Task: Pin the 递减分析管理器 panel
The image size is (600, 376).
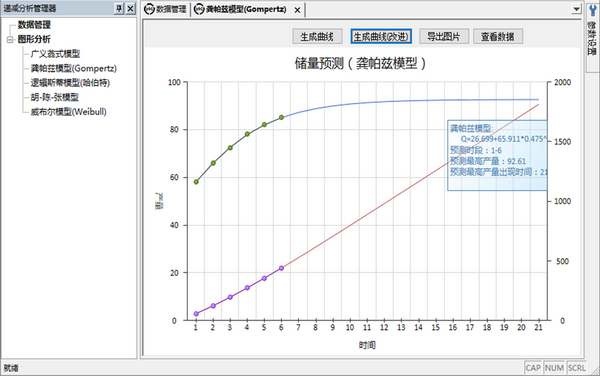Action: pos(119,8)
